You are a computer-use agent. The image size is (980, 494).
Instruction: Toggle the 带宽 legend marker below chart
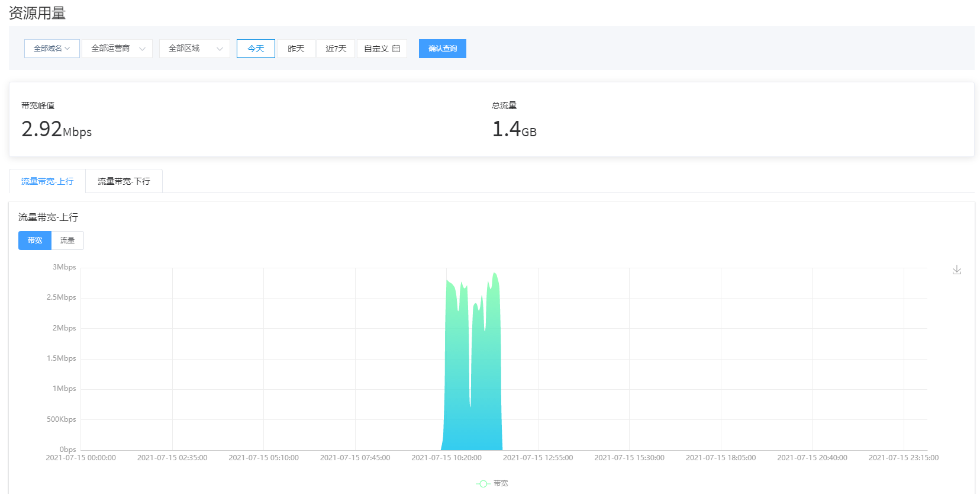click(483, 484)
